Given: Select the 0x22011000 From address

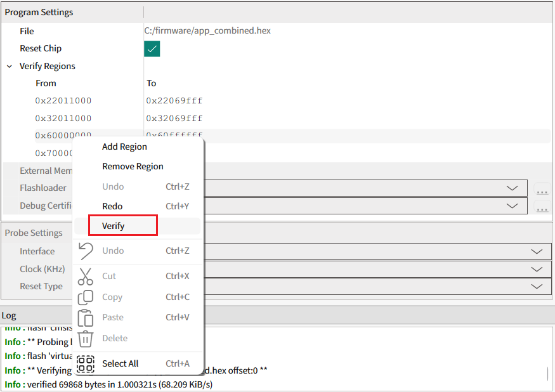Looking at the screenshot, I should (63, 101).
